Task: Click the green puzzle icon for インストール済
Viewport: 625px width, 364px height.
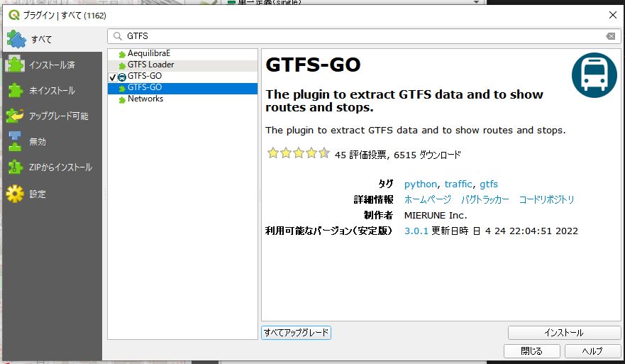Action: (15, 64)
